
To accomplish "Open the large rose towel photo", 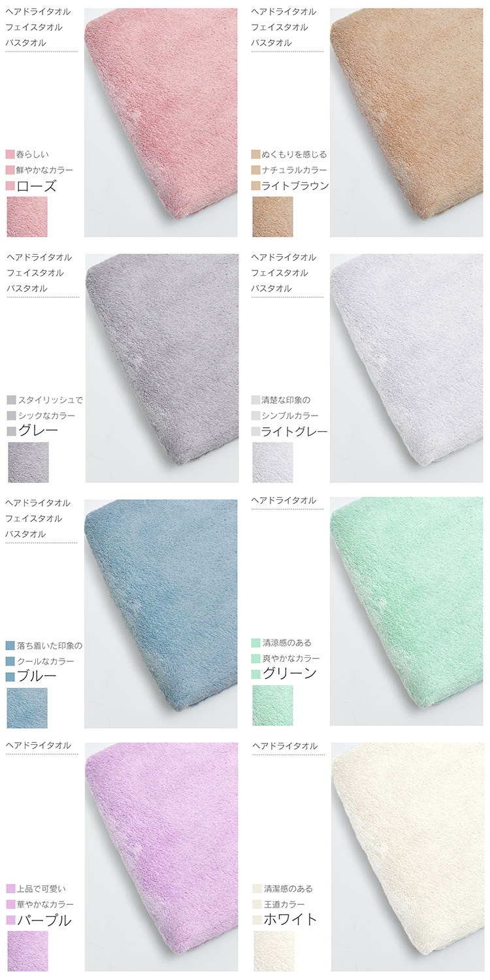I will point(161,122).
